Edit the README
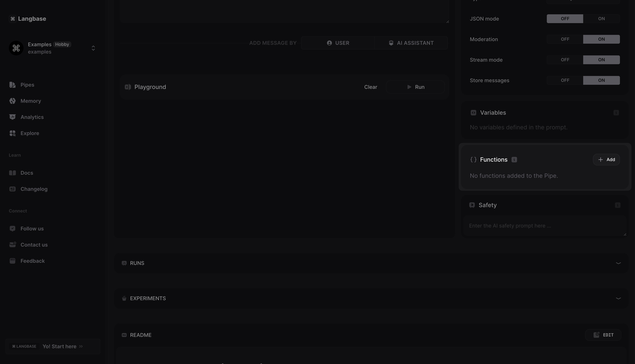The image size is (635, 364). 603,335
